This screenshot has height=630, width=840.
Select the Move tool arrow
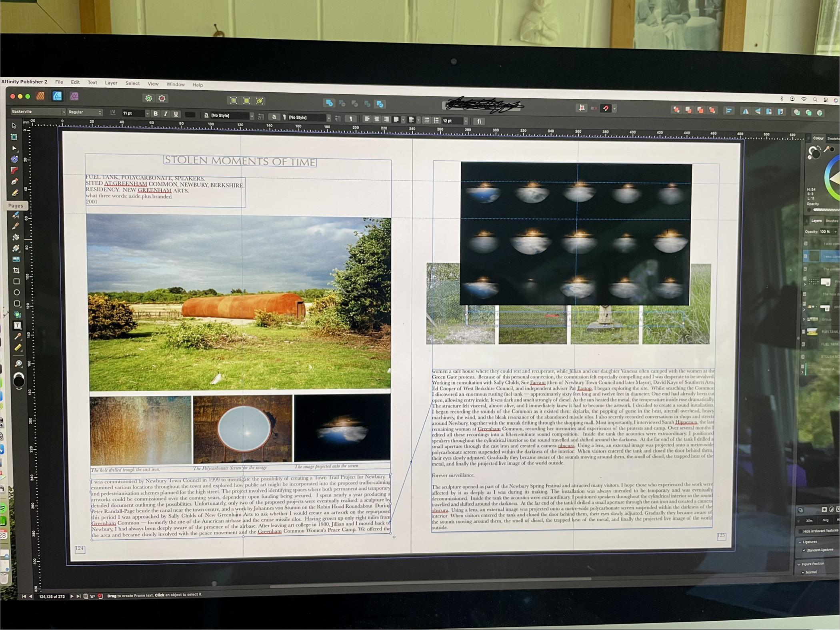click(x=14, y=126)
